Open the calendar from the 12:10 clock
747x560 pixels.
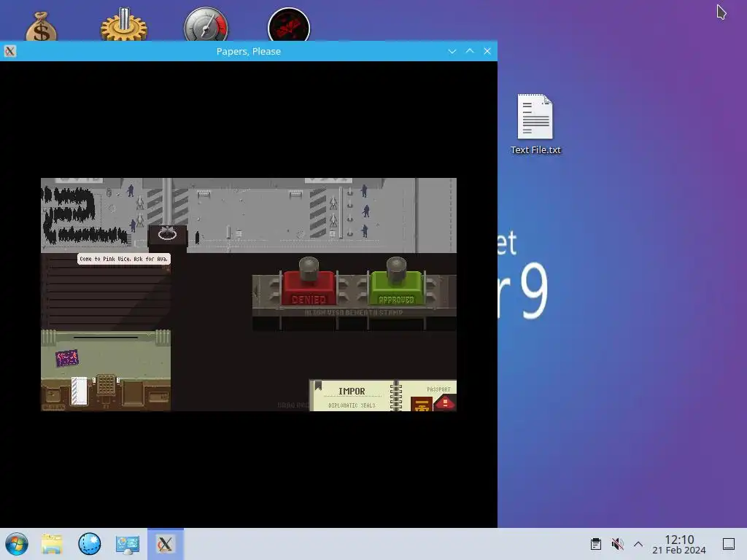(x=679, y=544)
